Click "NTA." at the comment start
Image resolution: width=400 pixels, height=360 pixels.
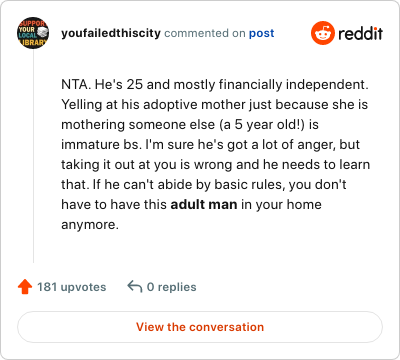click(x=76, y=84)
